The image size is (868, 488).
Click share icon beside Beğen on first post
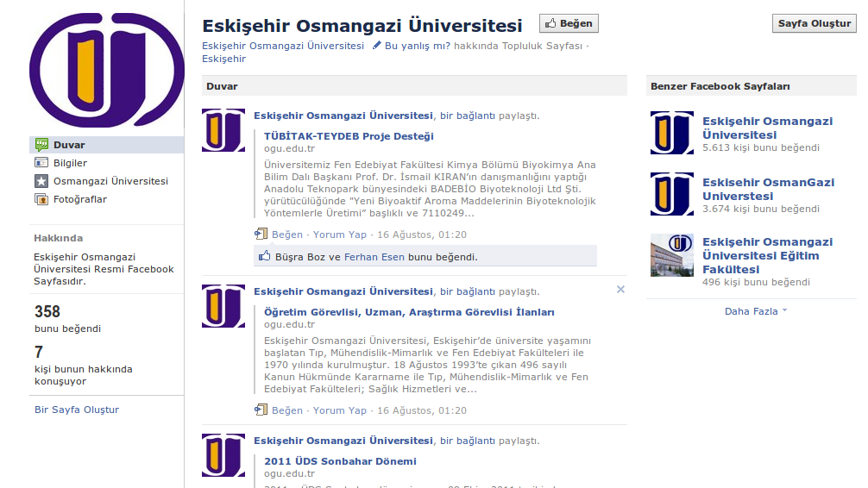(x=261, y=234)
